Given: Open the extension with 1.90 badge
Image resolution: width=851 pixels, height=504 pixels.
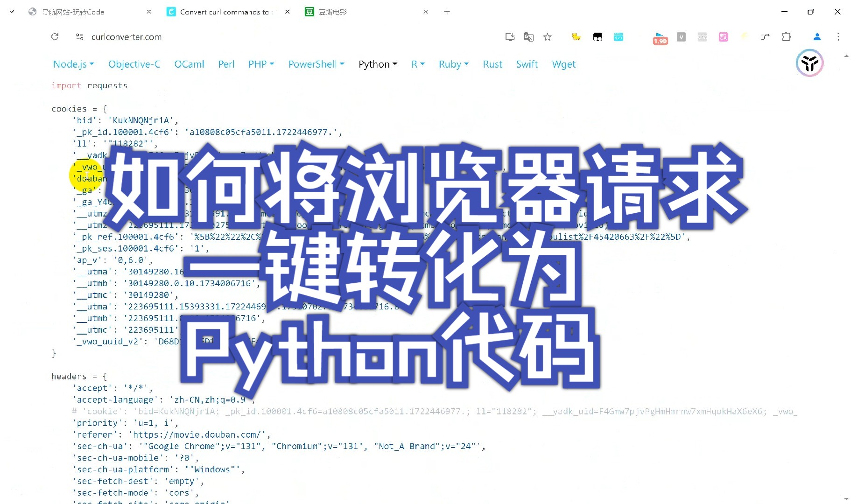Looking at the screenshot, I should (x=660, y=38).
